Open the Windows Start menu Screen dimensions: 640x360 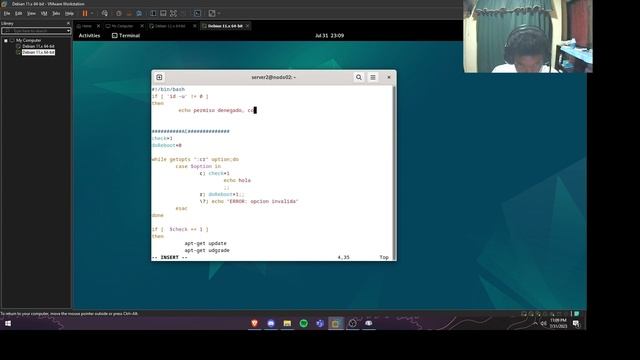tap(8, 323)
